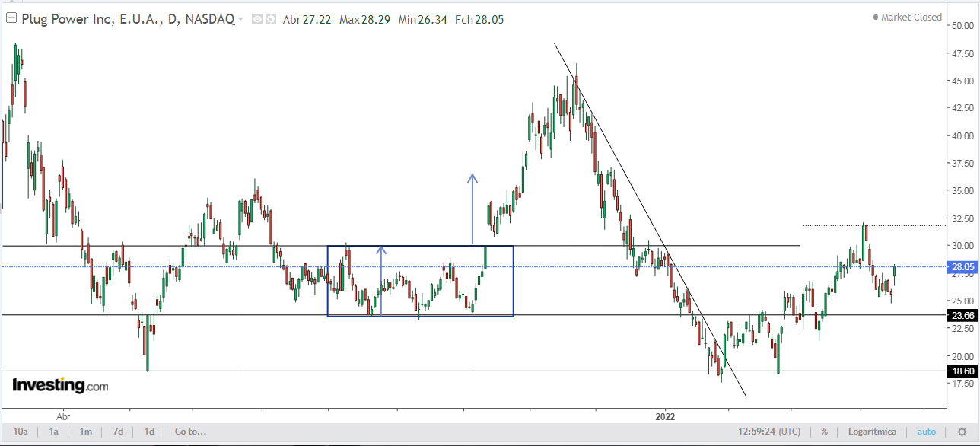
Task: Select the 1m time range
Action: pyautogui.click(x=86, y=432)
